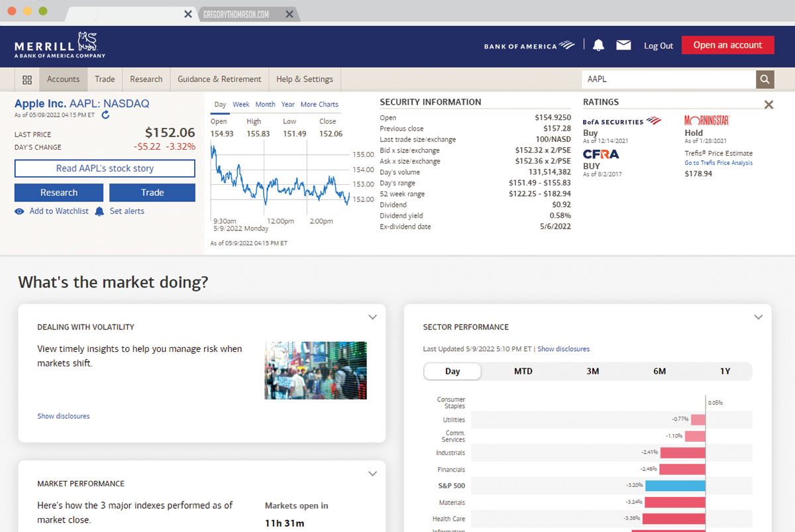Image resolution: width=795 pixels, height=532 pixels.
Task: Select the 1Y sector performance toggle
Action: (725, 371)
